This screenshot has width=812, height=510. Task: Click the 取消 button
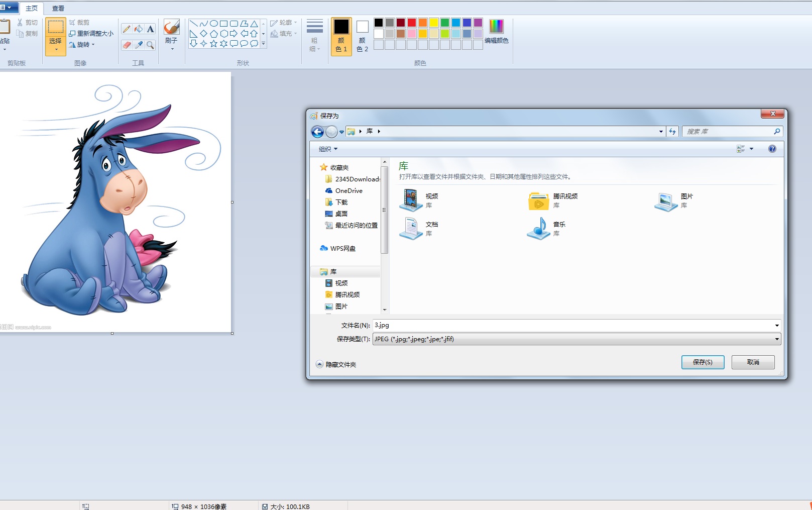[x=753, y=362]
